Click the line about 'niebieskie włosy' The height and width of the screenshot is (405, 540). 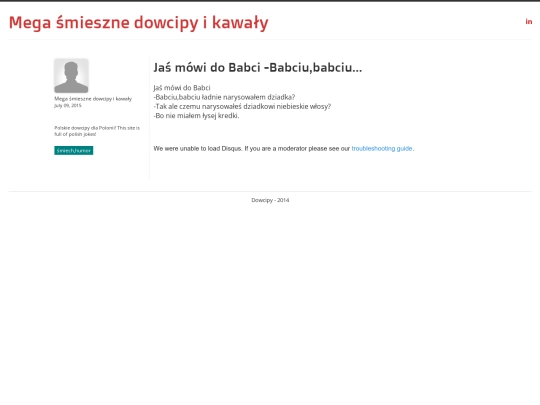(x=242, y=106)
